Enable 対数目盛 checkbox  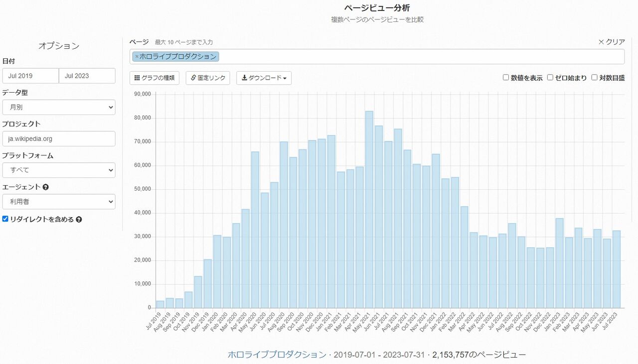tap(595, 78)
